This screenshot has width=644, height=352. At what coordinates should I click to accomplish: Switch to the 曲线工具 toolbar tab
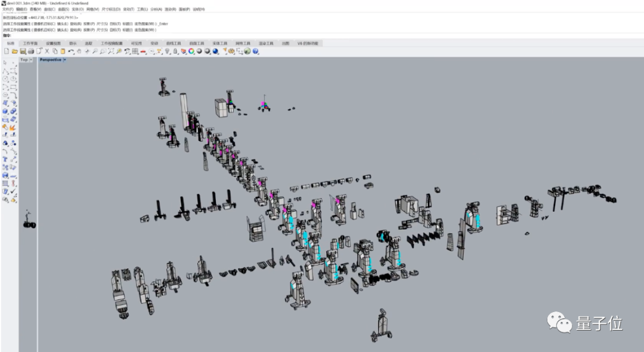click(174, 43)
